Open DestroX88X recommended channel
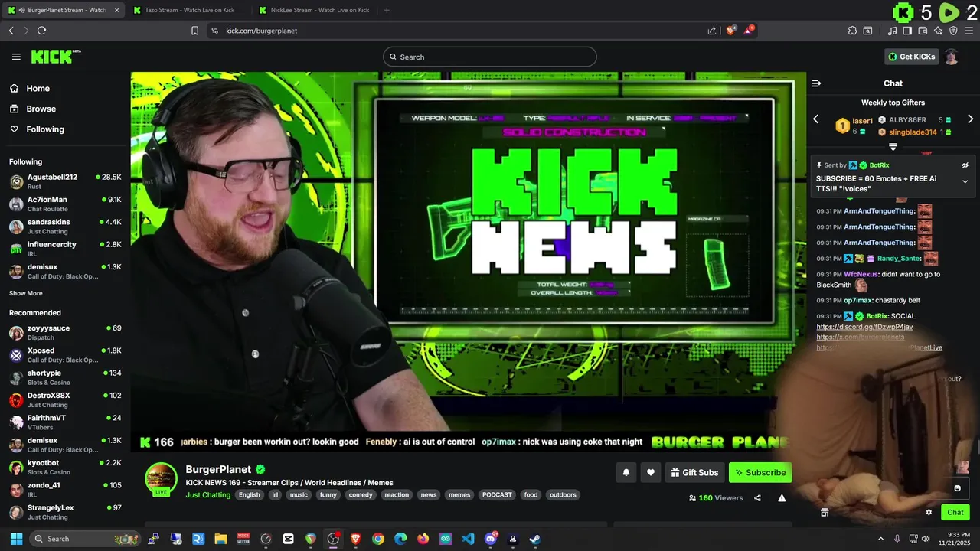Viewport: 980px width, 551px height. (65, 399)
